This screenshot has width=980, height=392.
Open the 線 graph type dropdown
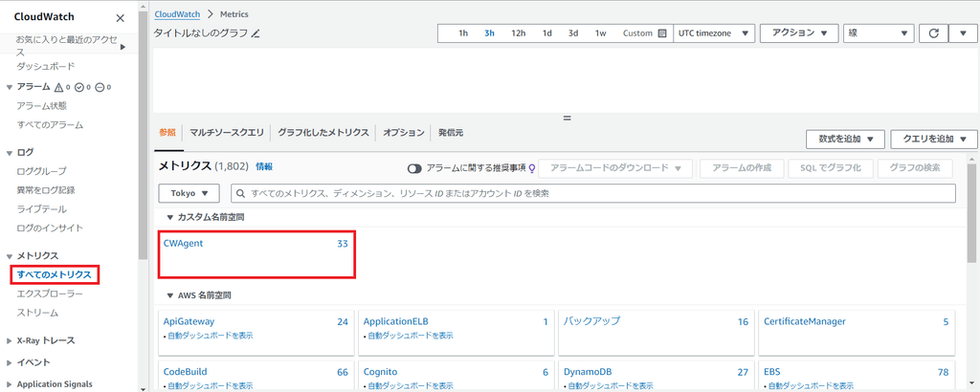coord(879,33)
